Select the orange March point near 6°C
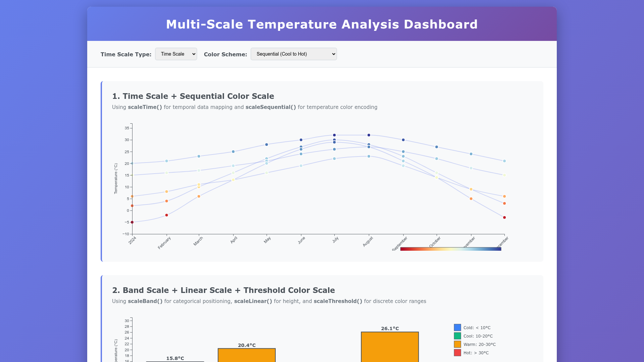The height and width of the screenshot is (362, 644). point(199,196)
